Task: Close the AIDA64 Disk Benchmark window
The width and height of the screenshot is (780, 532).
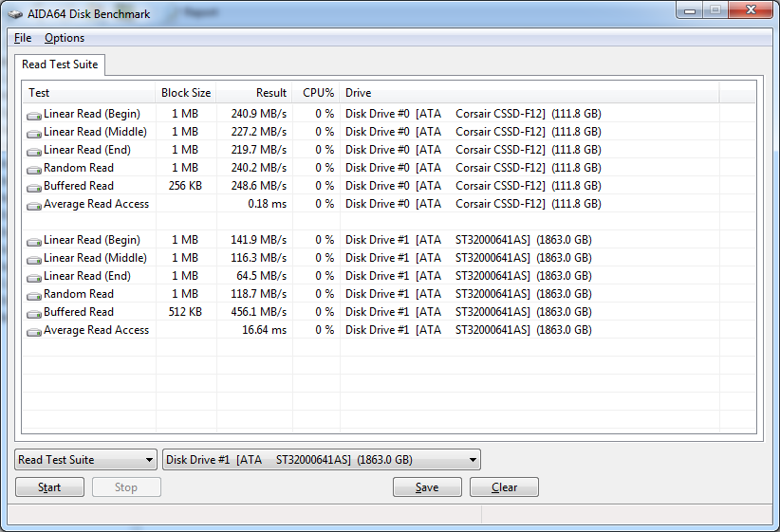Action: coord(752,10)
